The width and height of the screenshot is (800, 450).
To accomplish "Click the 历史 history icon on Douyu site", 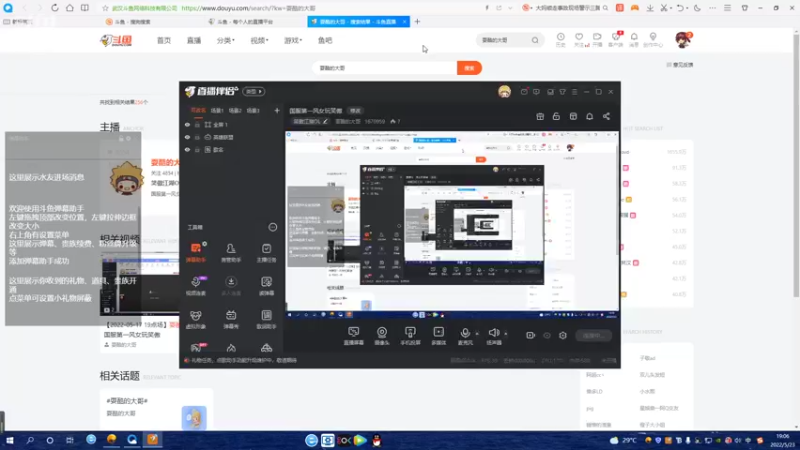I will [x=560, y=40].
